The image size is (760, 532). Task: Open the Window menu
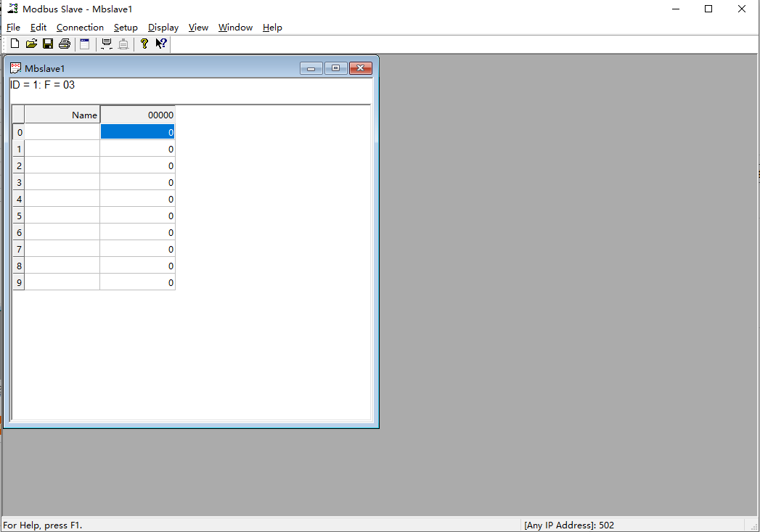click(x=236, y=28)
